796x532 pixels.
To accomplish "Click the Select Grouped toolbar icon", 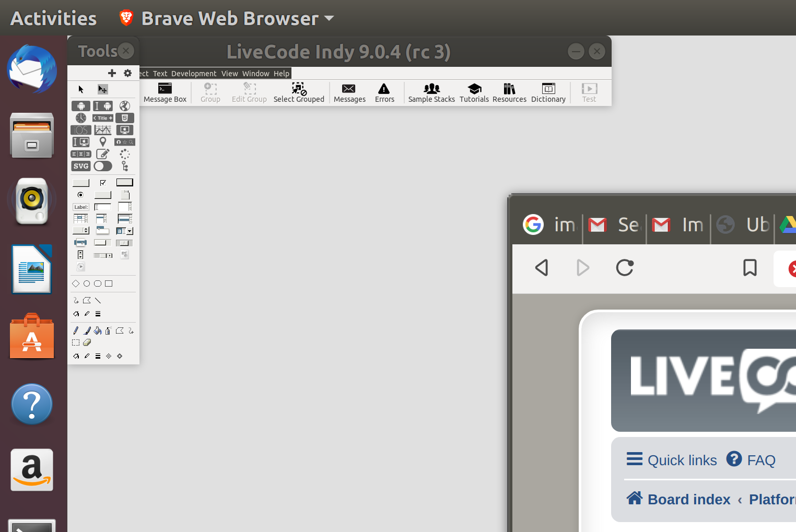I will coord(299,93).
